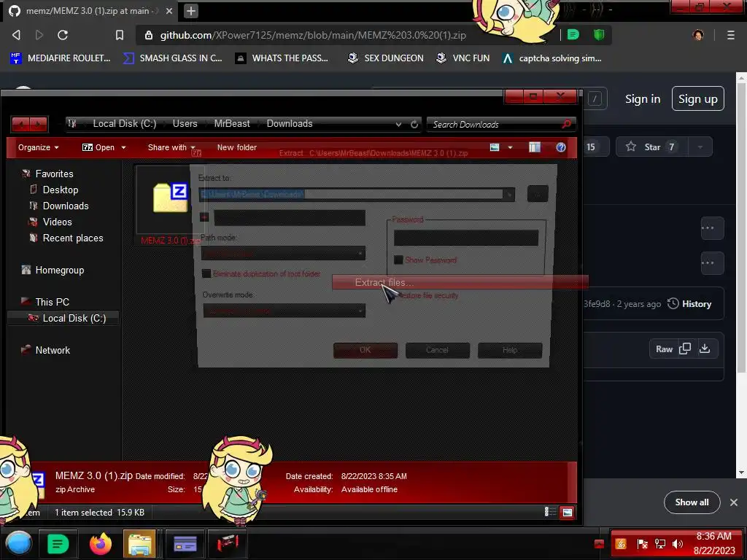Click Open in Explorer toolbar

(x=98, y=147)
